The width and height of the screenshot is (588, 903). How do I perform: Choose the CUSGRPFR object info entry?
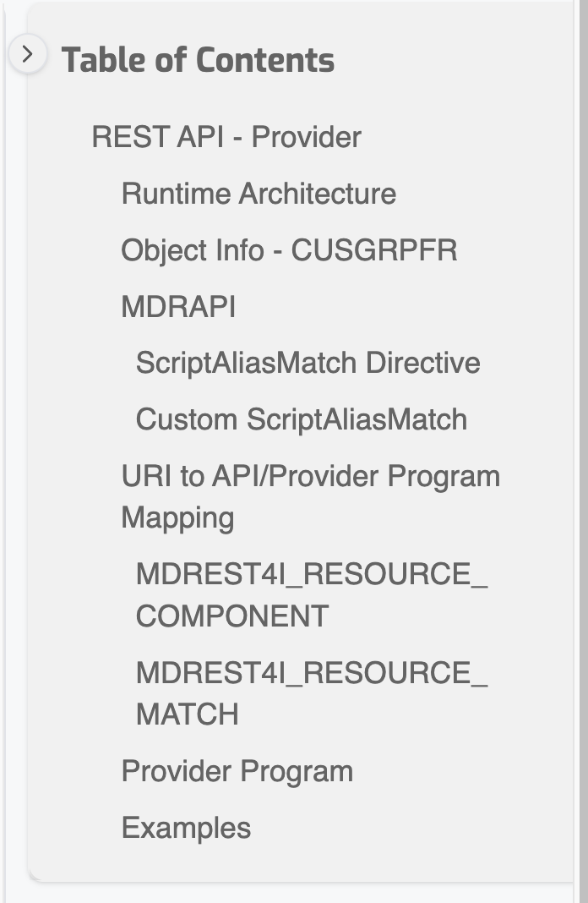[x=289, y=250]
